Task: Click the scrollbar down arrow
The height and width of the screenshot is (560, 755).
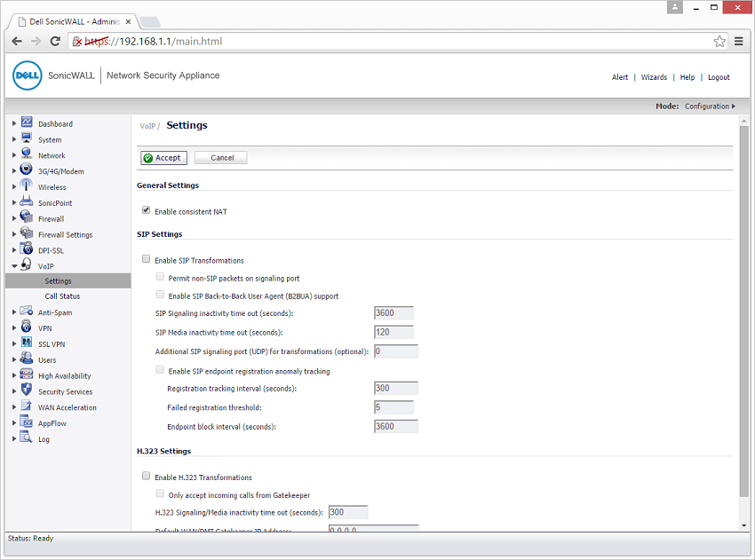Action: click(x=744, y=526)
